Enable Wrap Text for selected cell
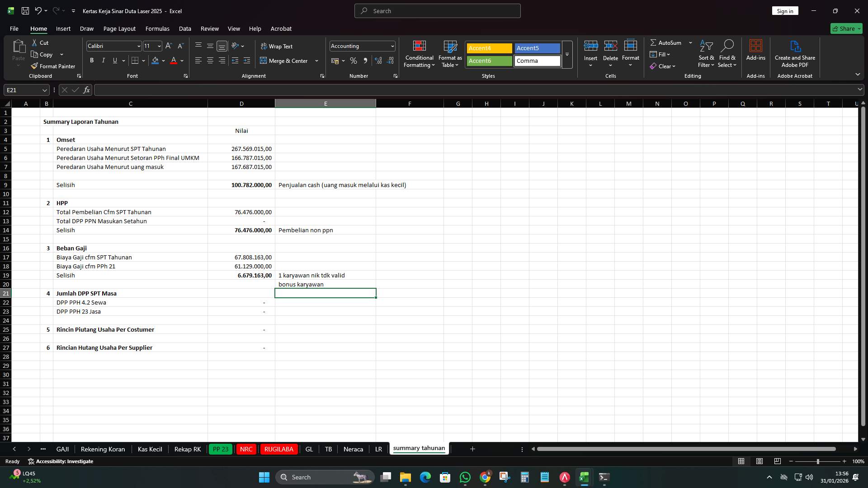The width and height of the screenshot is (868, 488). click(277, 46)
